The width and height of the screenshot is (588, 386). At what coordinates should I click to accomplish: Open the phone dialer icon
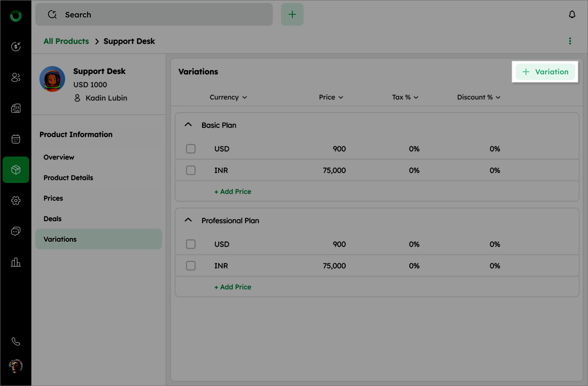[x=16, y=342]
